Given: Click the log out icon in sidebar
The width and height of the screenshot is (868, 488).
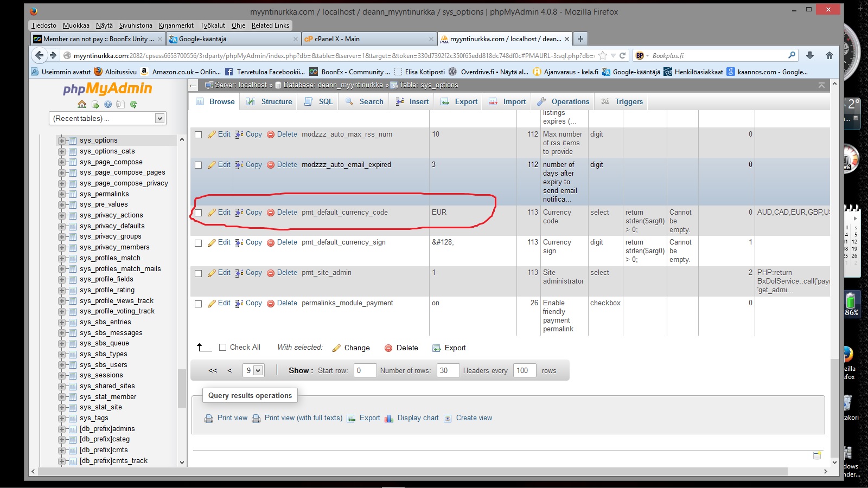Looking at the screenshot, I should 95,104.
